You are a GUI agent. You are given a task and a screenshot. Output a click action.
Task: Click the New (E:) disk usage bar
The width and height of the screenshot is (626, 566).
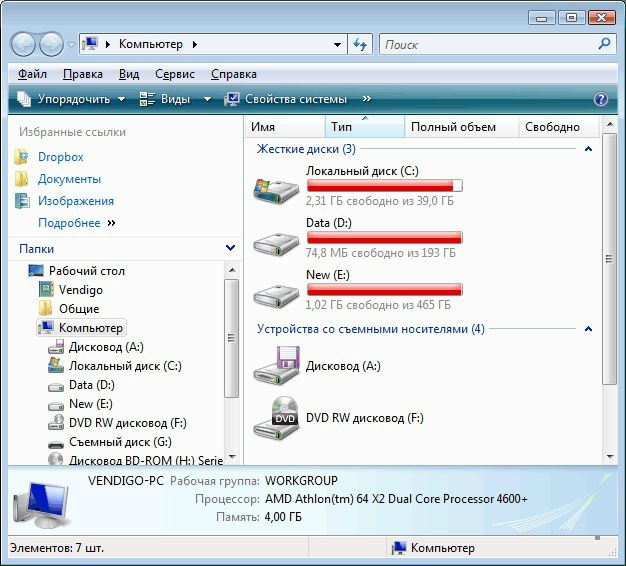[x=384, y=290]
